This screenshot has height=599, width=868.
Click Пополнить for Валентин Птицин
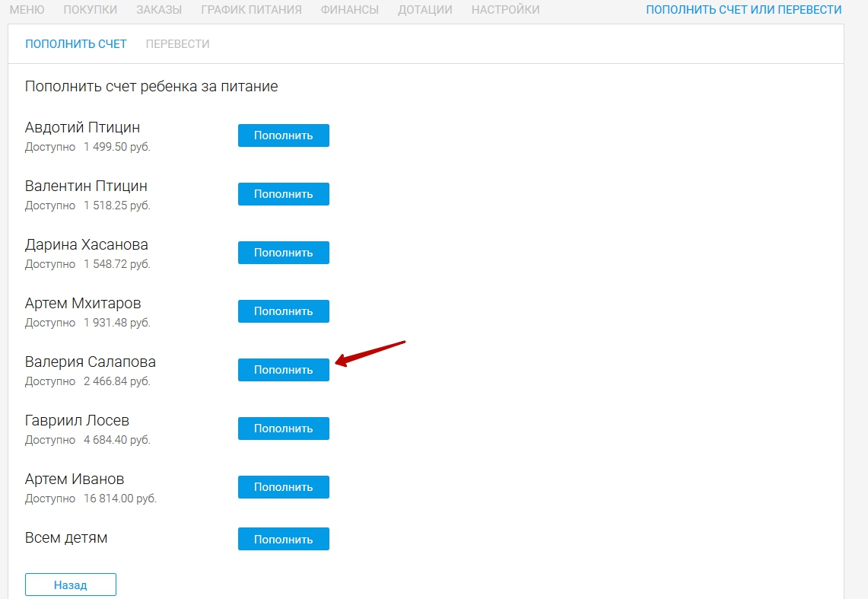tap(284, 194)
